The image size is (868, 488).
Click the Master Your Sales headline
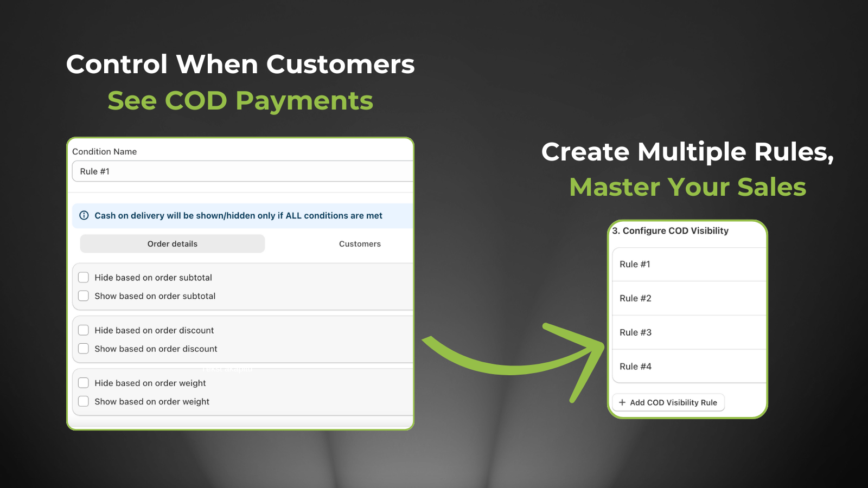[687, 187]
